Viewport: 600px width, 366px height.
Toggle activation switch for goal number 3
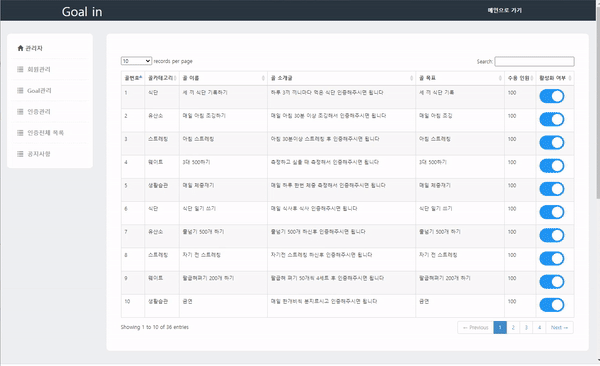pyautogui.click(x=552, y=142)
